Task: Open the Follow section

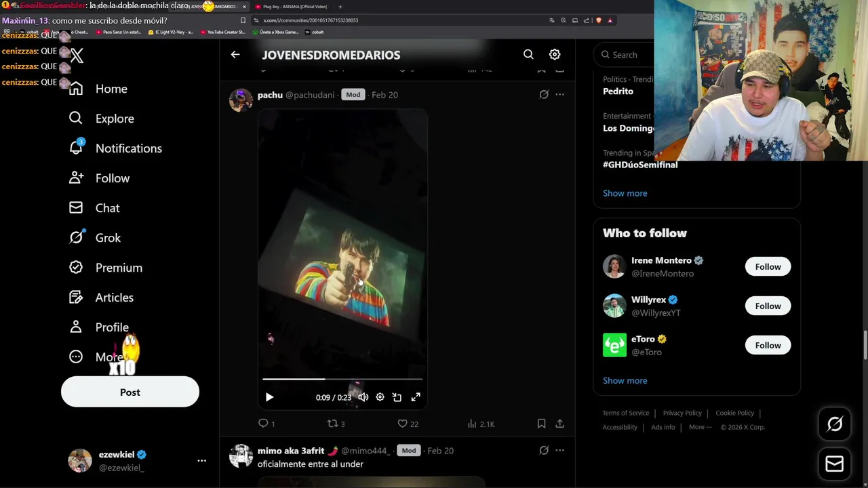Action: (99, 178)
